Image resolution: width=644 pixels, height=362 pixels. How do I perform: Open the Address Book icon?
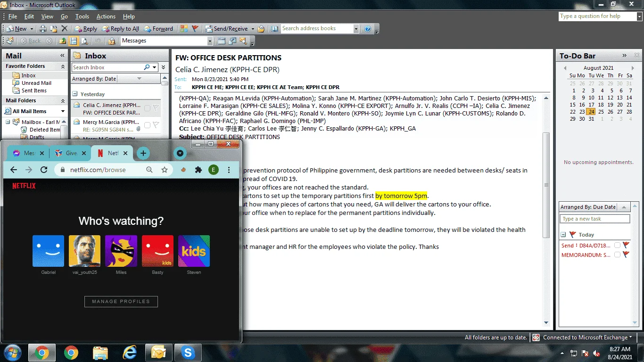coord(275,29)
